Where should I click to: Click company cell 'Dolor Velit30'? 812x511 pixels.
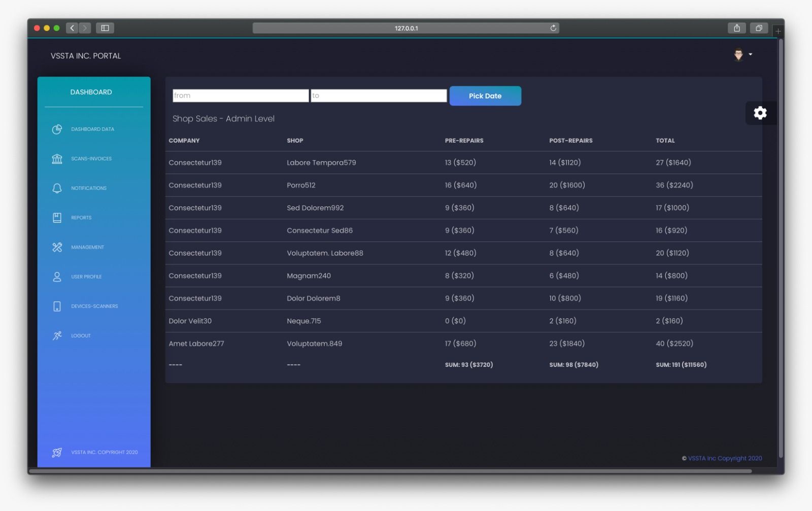190,321
